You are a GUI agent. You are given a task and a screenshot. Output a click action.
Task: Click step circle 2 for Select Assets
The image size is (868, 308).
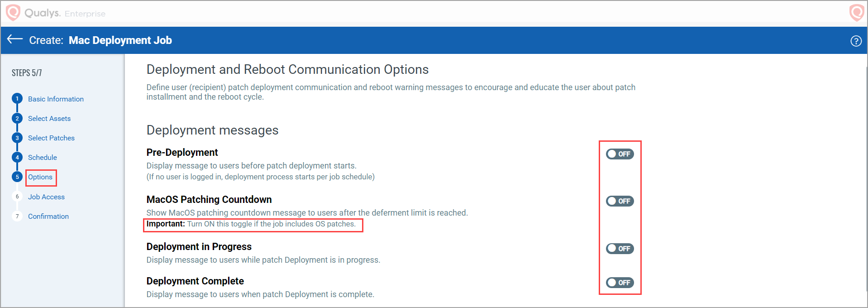(x=17, y=118)
